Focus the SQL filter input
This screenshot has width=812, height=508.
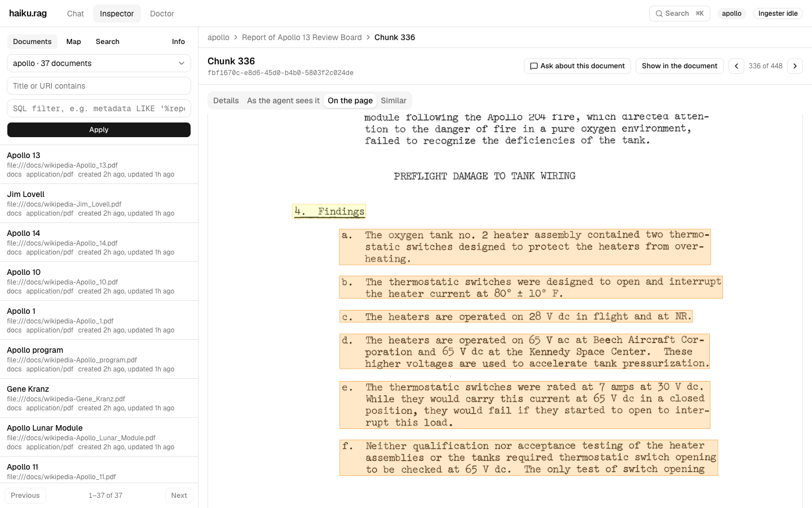[x=99, y=108]
